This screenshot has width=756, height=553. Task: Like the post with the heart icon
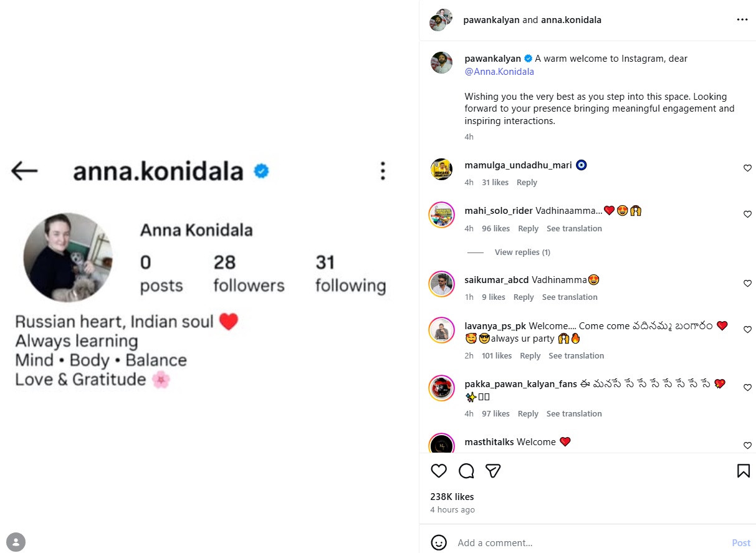point(439,471)
